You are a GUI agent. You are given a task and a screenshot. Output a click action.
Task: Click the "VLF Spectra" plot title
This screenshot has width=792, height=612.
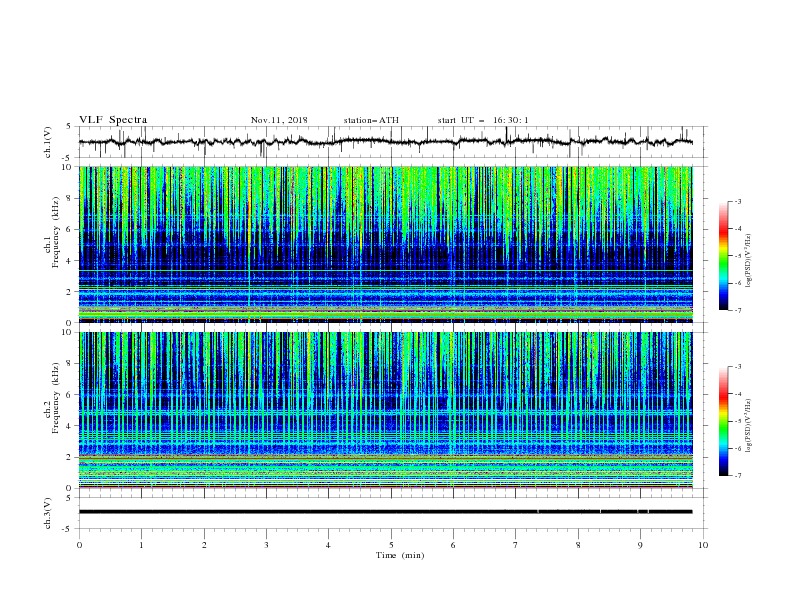pyautogui.click(x=113, y=120)
